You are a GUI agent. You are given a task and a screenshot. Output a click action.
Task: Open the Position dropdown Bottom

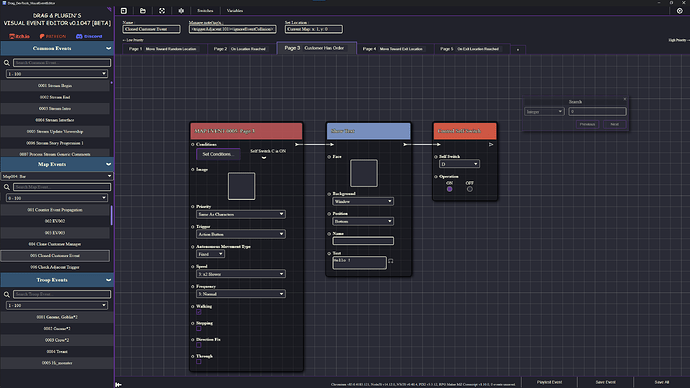coord(363,221)
